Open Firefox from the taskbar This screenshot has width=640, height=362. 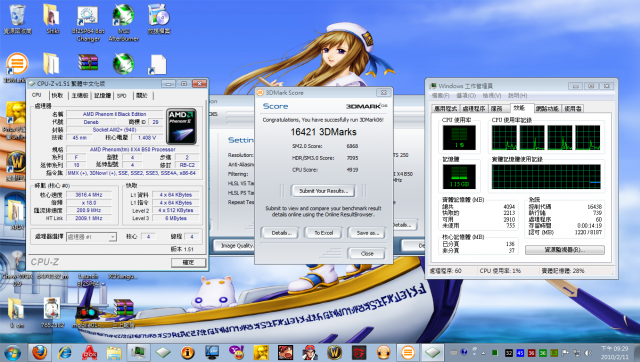[x=40, y=352]
